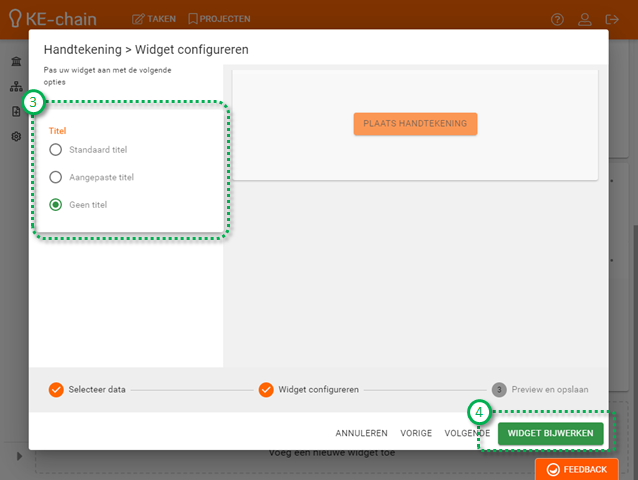Click the settings gear icon in sidebar
638x480 pixels.
pyautogui.click(x=16, y=136)
